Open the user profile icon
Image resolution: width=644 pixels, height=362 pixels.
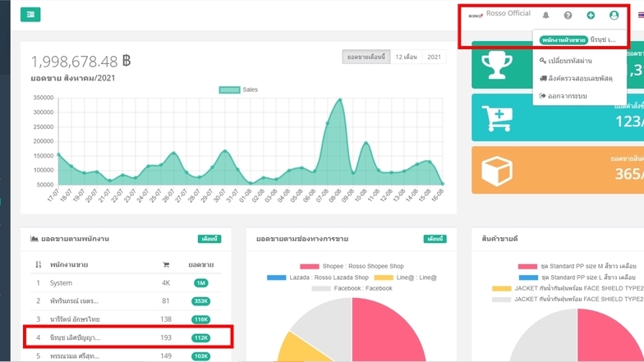614,15
